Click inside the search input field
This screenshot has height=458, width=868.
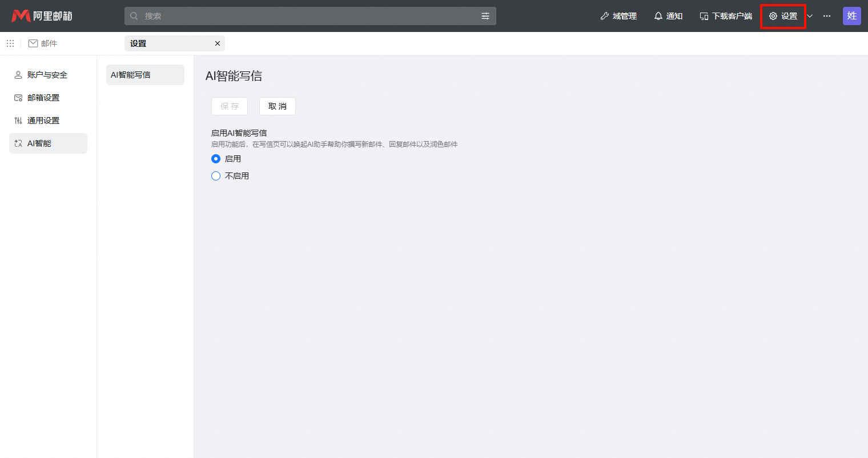click(x=308, y=16)
